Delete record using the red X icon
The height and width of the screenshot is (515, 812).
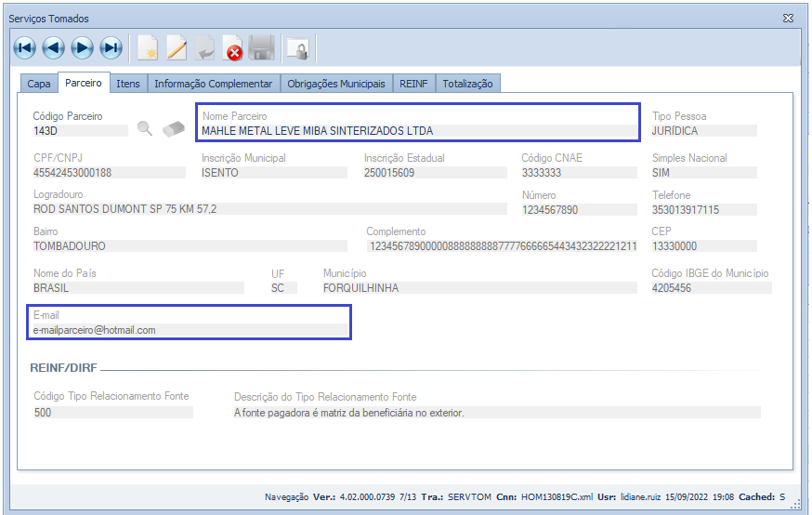233,48
